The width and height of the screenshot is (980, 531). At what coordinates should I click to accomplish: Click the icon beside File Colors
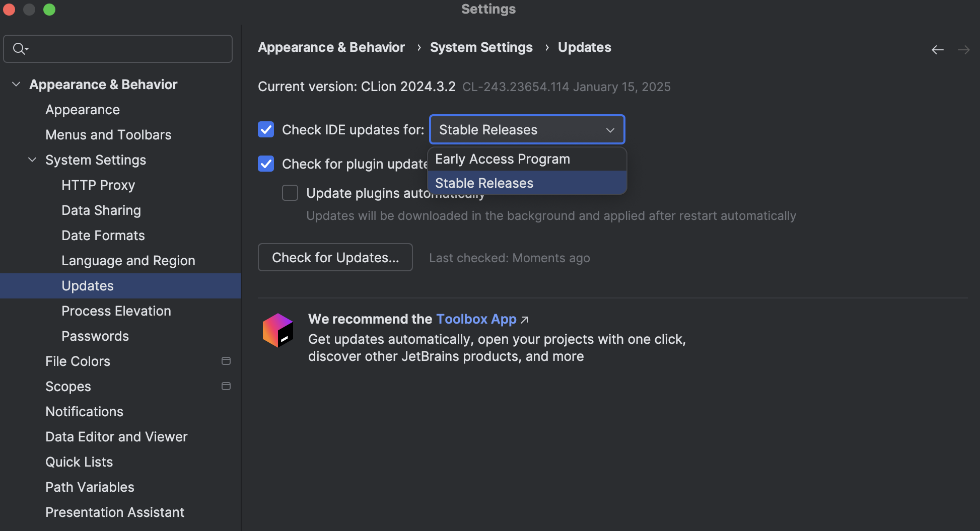[x=226, y=361]
